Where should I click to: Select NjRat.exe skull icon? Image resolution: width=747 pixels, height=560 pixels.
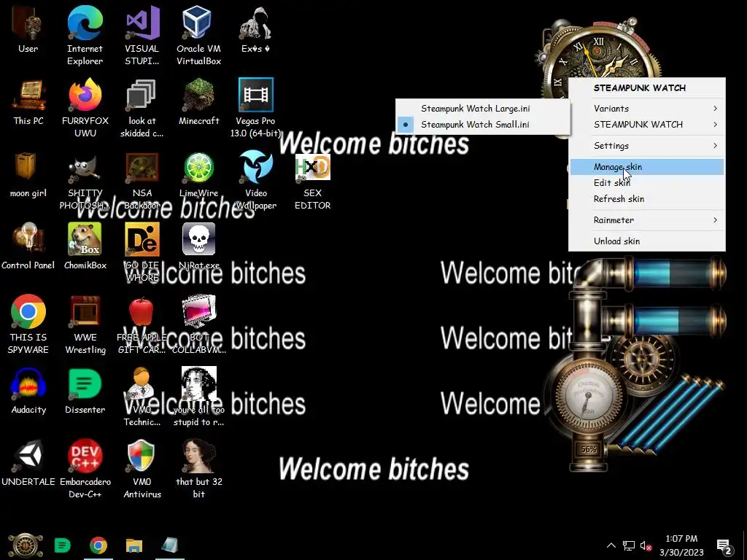198,246
